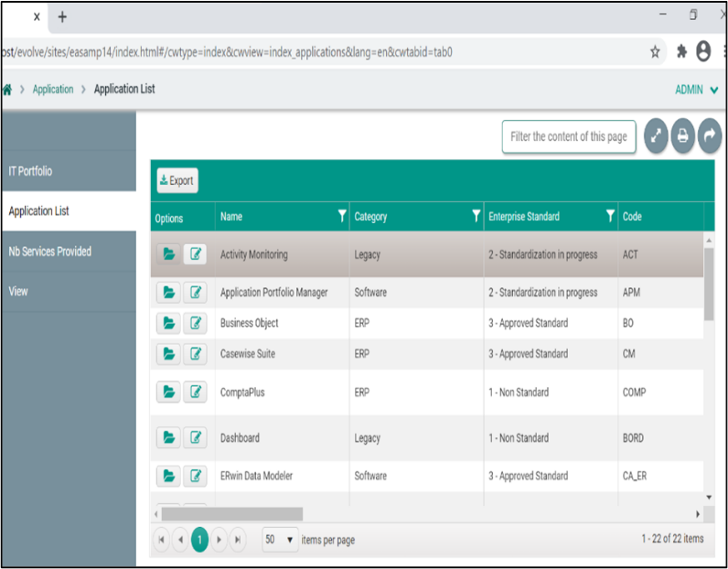Click edit icon for Business Object row
The width and height of the screenshot is (728, 569).
195,323
